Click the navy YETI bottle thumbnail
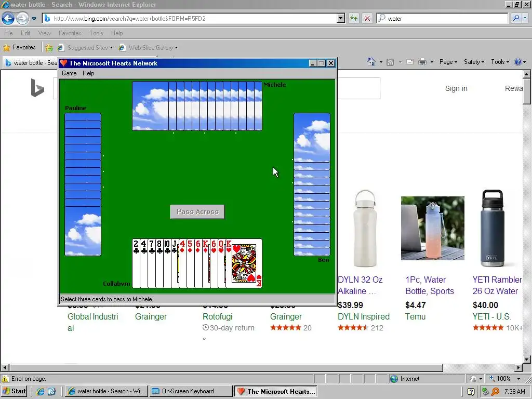 (493, 229)
